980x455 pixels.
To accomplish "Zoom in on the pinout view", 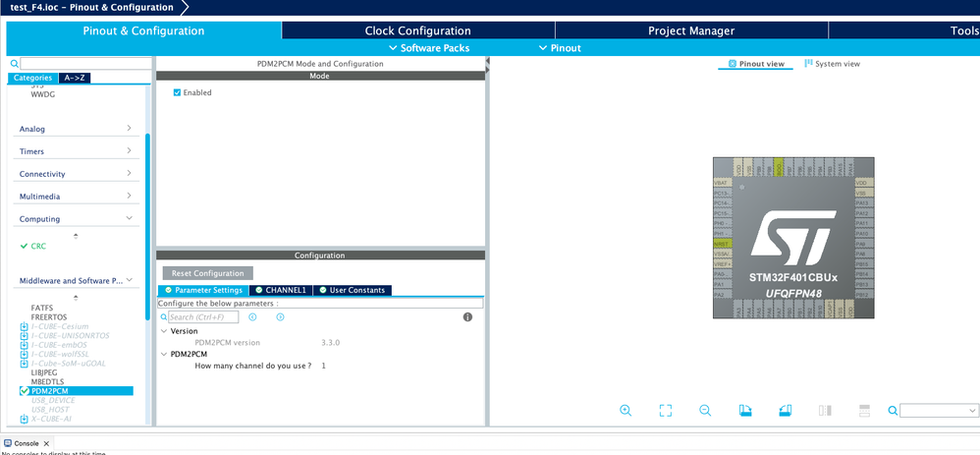I will (626, 411).
